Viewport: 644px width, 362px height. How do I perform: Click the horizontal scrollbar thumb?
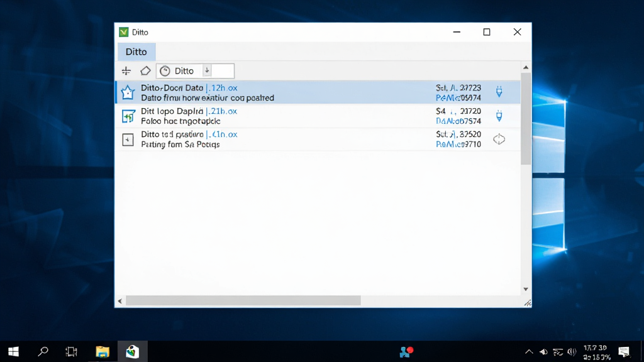coord(243,301)
